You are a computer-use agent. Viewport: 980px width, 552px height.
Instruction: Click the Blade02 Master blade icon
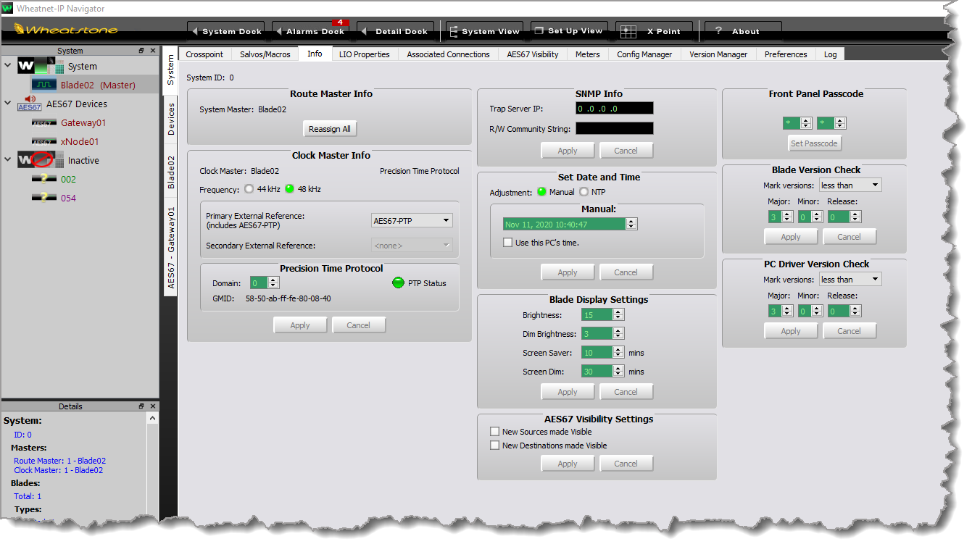tap(44, 85)
